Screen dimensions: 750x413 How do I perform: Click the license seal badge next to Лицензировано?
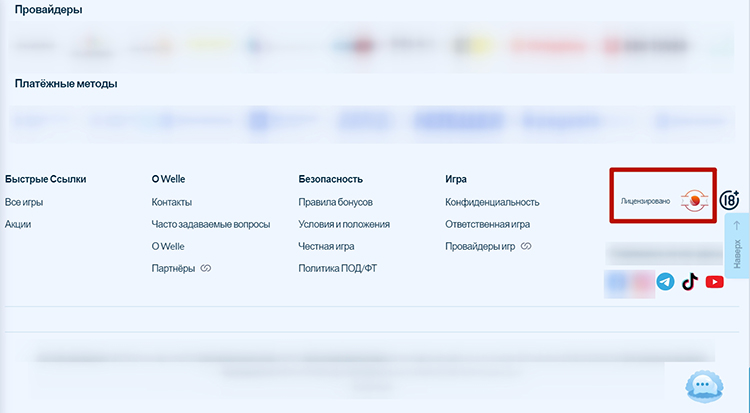click(695, 201)
